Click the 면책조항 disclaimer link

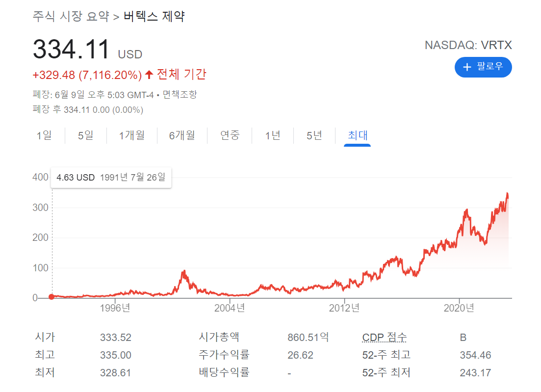pos(180,95)
